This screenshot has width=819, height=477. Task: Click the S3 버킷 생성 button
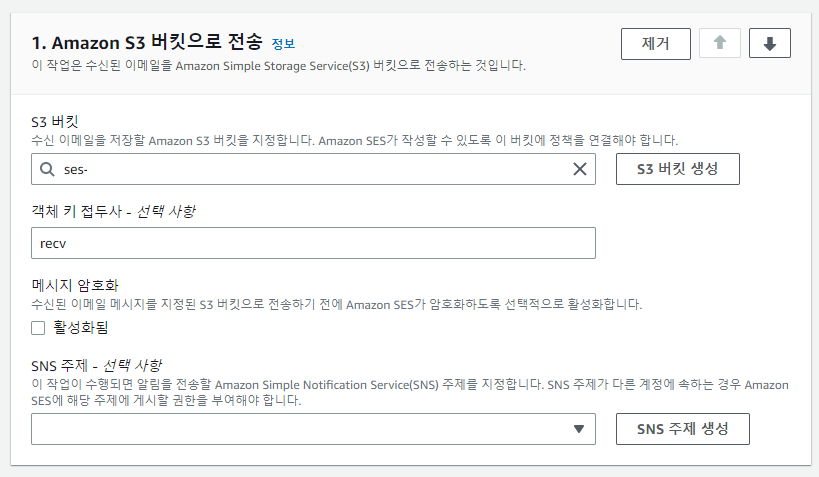[678, 169]
